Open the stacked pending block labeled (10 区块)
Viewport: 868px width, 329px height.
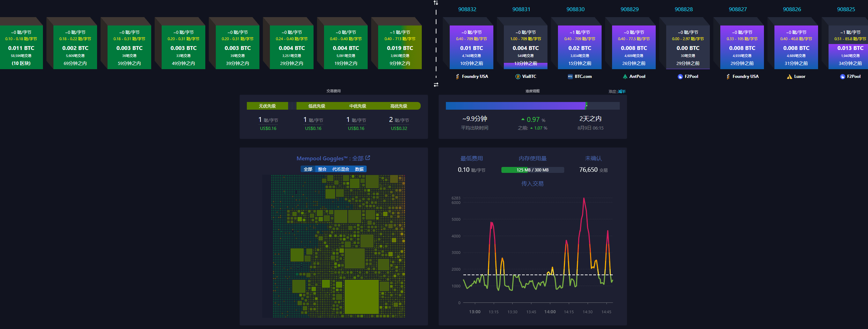coord(21,47)
